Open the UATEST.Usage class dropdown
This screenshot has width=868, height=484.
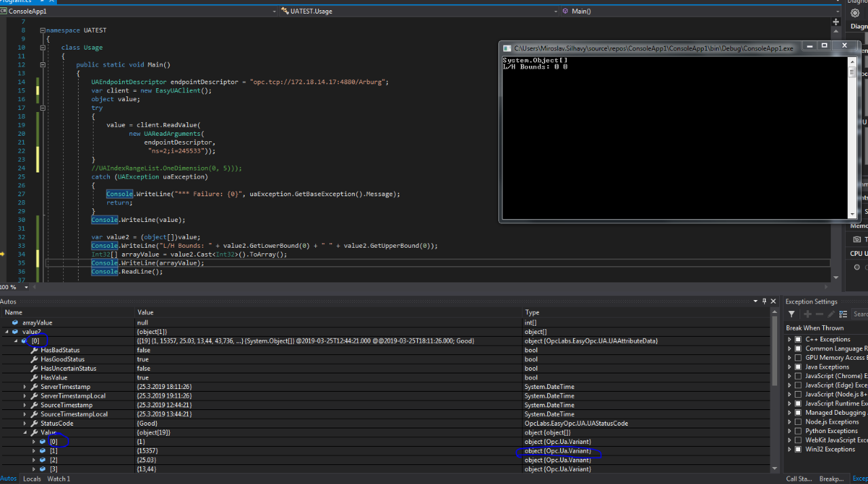point(556,11)
